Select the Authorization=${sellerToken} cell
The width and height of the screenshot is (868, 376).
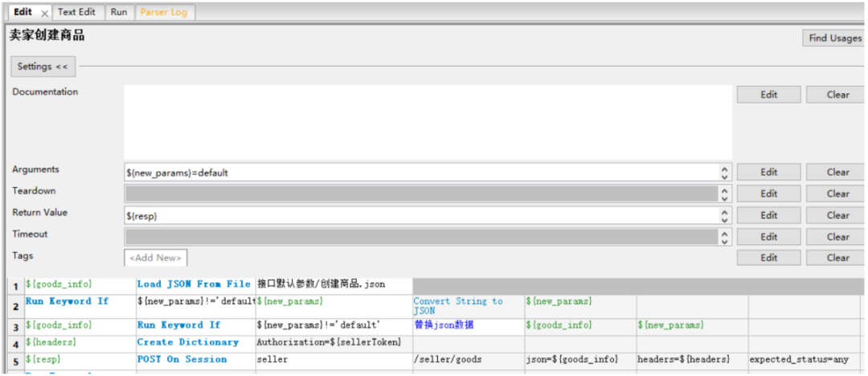tap(334, 343)
